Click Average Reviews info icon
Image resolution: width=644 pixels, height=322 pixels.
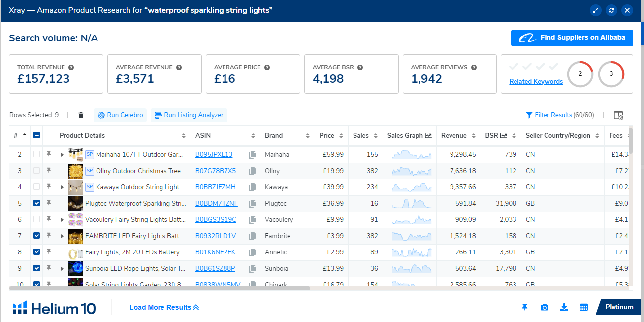click(x=473, y=67)
